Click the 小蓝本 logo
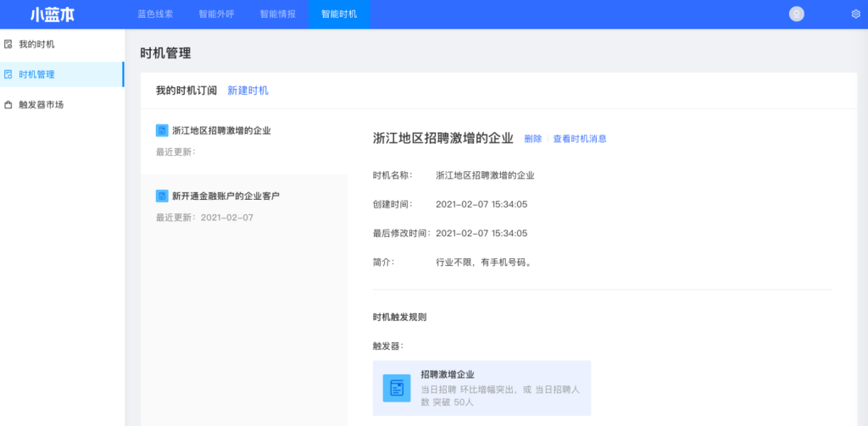 click(x=52, y=14)
